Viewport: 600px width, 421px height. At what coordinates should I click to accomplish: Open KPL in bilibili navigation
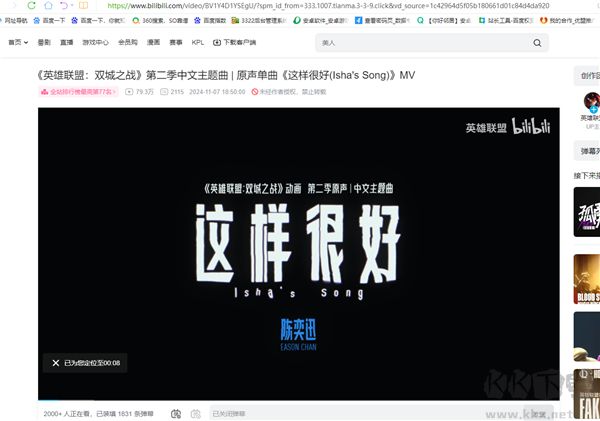coord(197,42)
